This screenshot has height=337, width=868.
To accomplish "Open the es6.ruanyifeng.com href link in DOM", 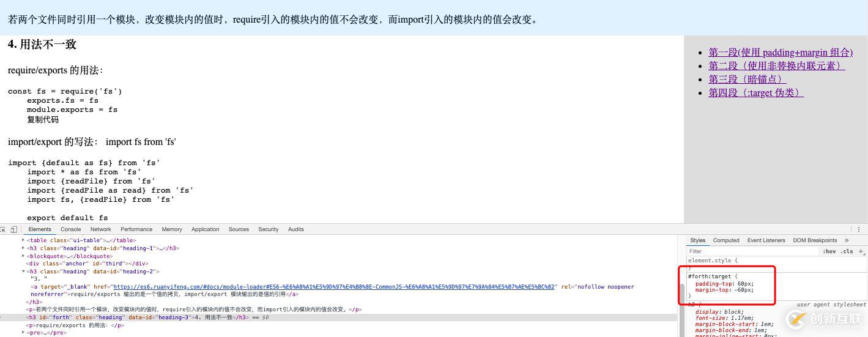I will tap(333, 287).
